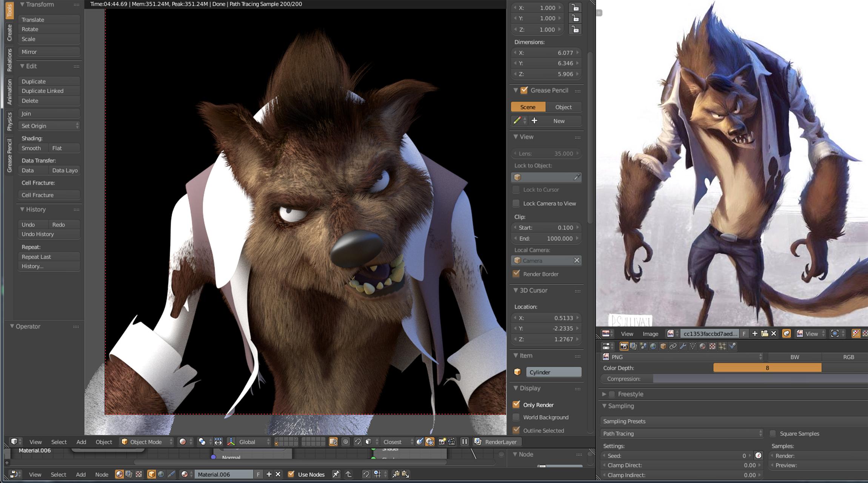This screenshot has height=483, width=868.
Task: Pin the node tree with pushpin icon
Action: coord(336,474)
